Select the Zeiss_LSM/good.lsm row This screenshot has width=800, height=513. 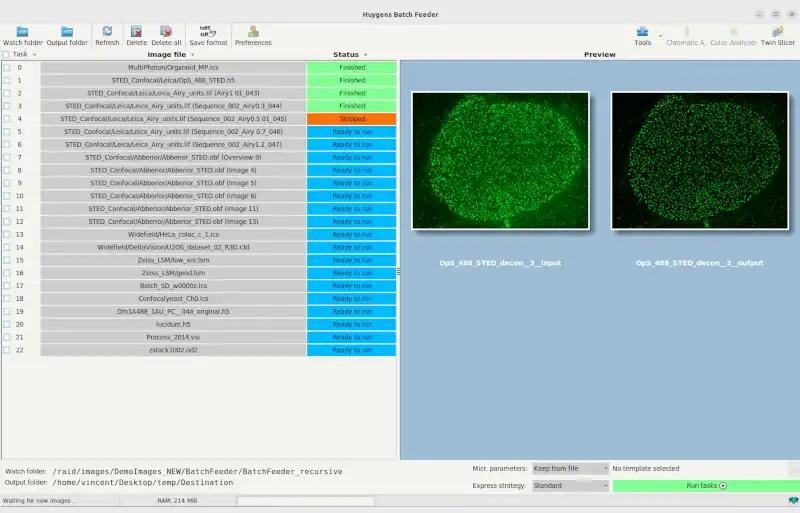tap(173, 273)
